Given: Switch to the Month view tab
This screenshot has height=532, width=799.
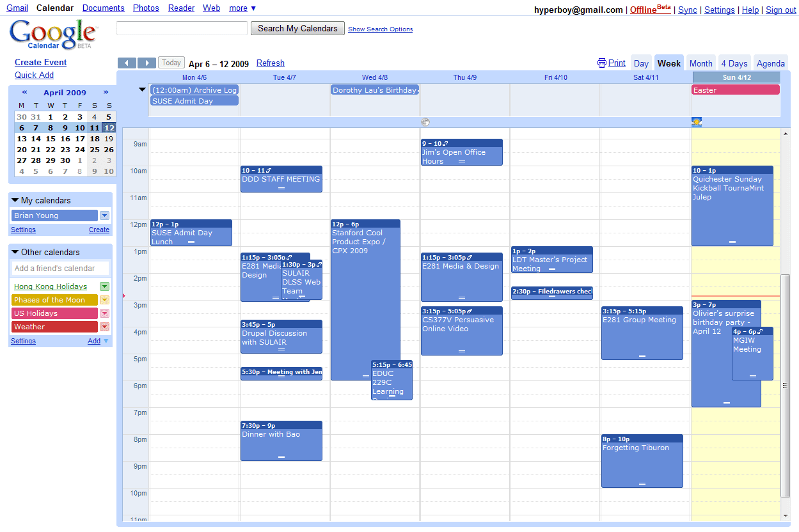Looking at the screenshot, I should 700,63.
